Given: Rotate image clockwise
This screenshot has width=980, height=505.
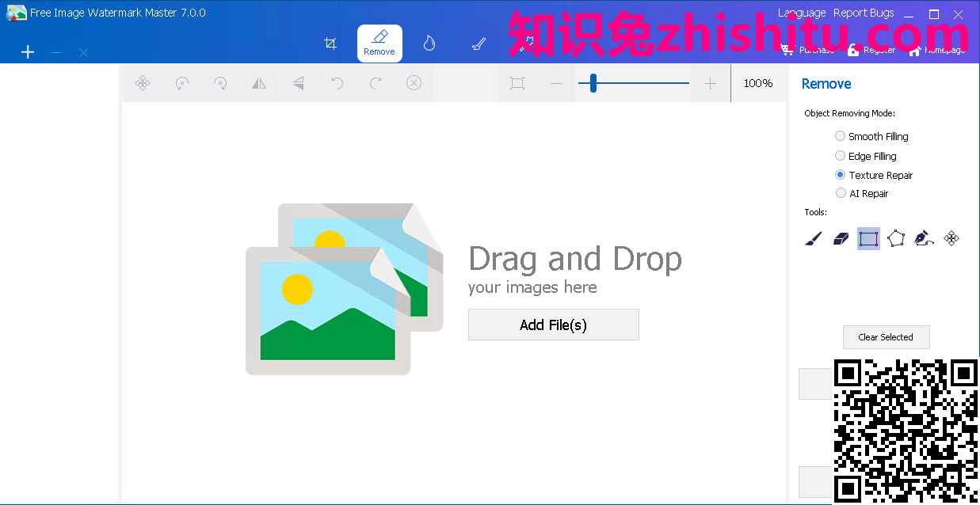Looking at the screenshot, I should pyautogui.click(x=220, y=83).
